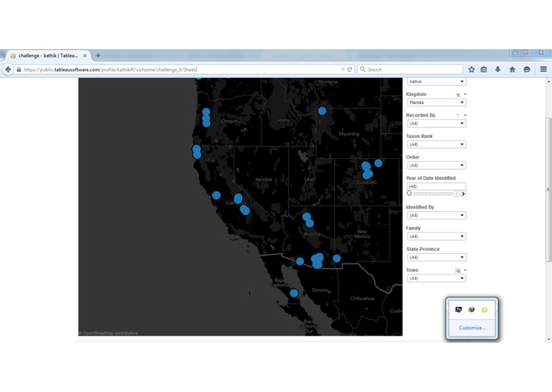552x392 pixels.
Task: Click the Town filter relevant-values icon
Action: tap(457, 271)
